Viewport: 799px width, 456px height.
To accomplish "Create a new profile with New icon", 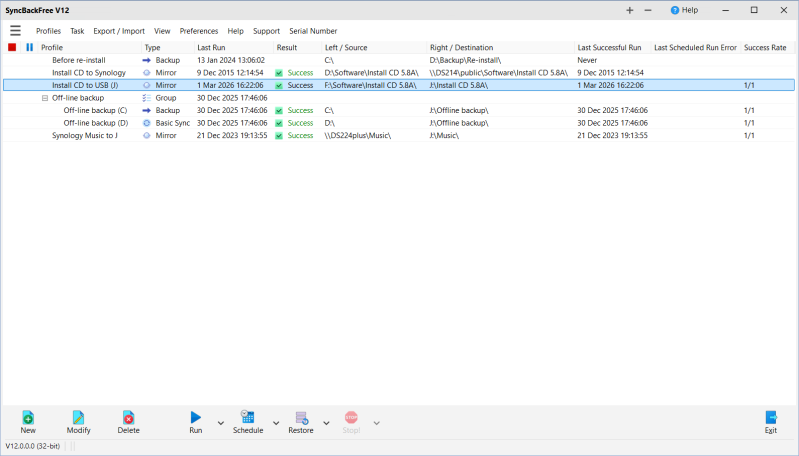I will click(28, 422).
